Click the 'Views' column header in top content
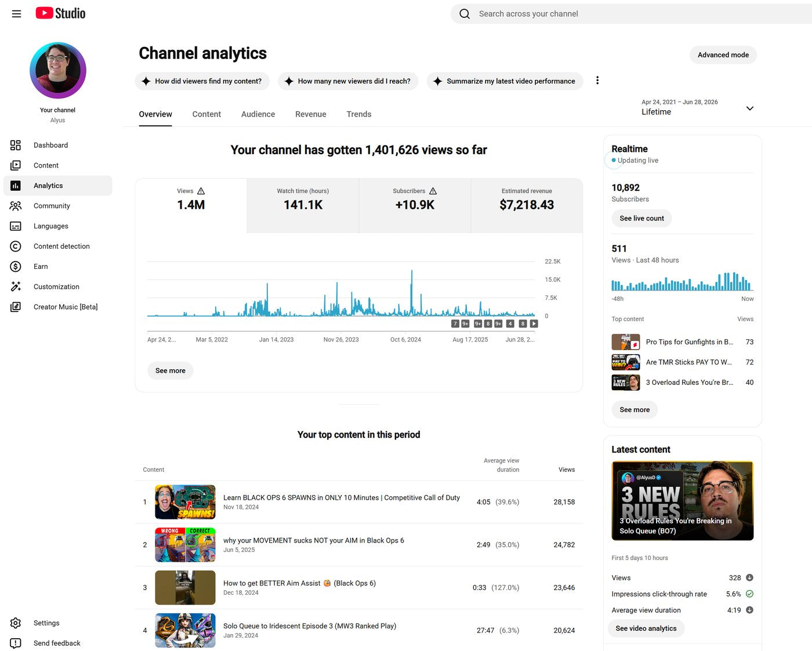Screen dimensions: 812x651 click(567, 470)
